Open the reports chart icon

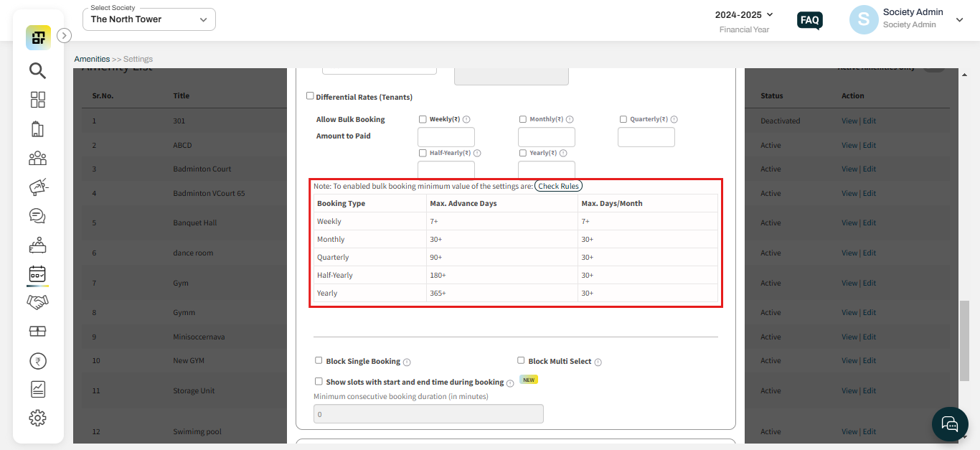click(x=37, y=388)
